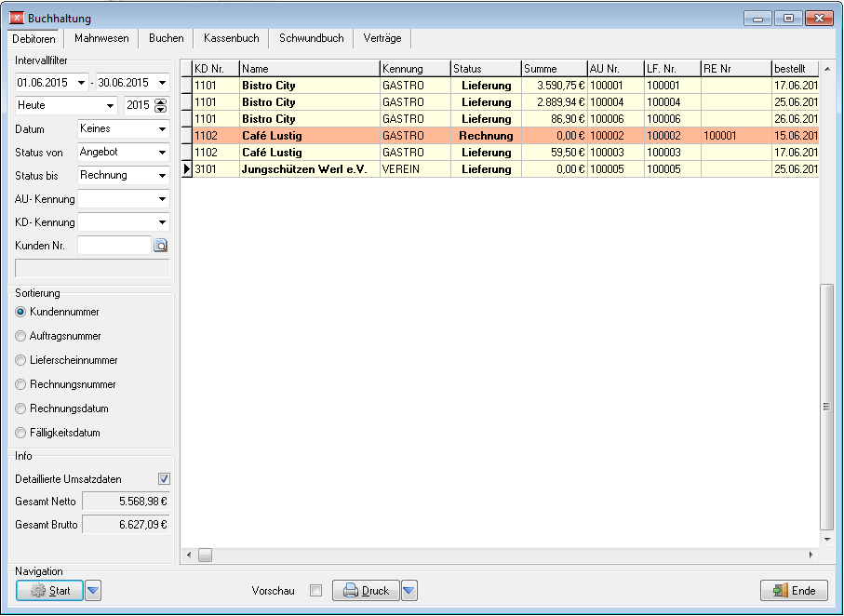Expand the Status bis dropdown showing Rechnung
The image size is (844, 616).
pos(123,176)
